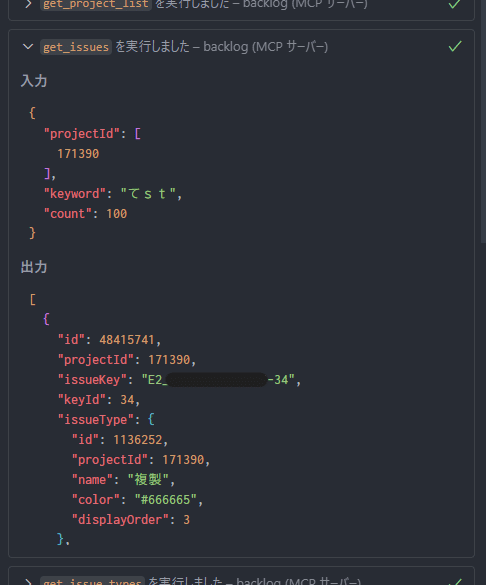
Task: Click the get_project_list tool name label
Action: (x=96, y=4)
